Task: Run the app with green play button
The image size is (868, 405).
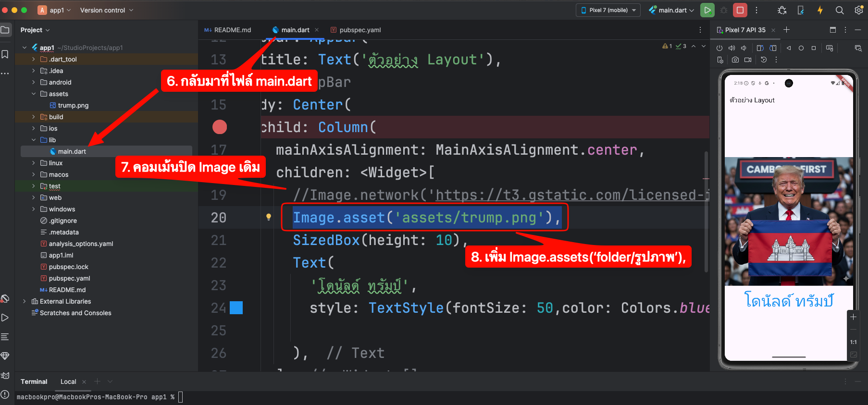Action: point(707,10)
